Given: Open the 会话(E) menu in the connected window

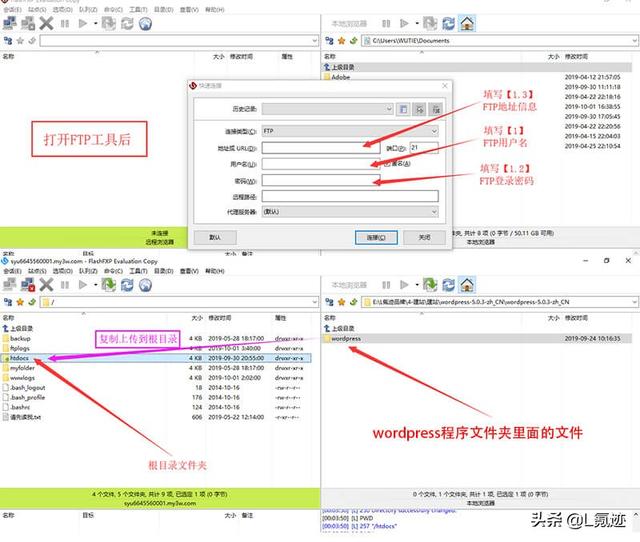Looking at the screenshot, I should [12, 271].
